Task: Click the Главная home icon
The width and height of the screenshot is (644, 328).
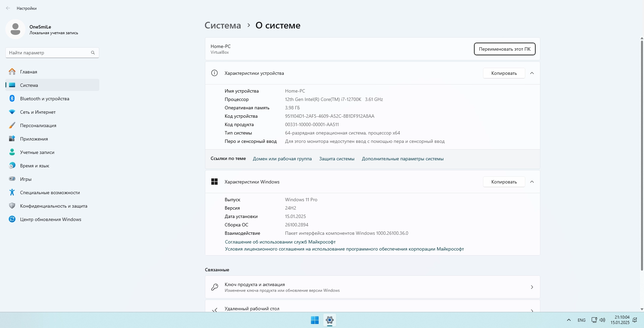Action: click(12, 71)
